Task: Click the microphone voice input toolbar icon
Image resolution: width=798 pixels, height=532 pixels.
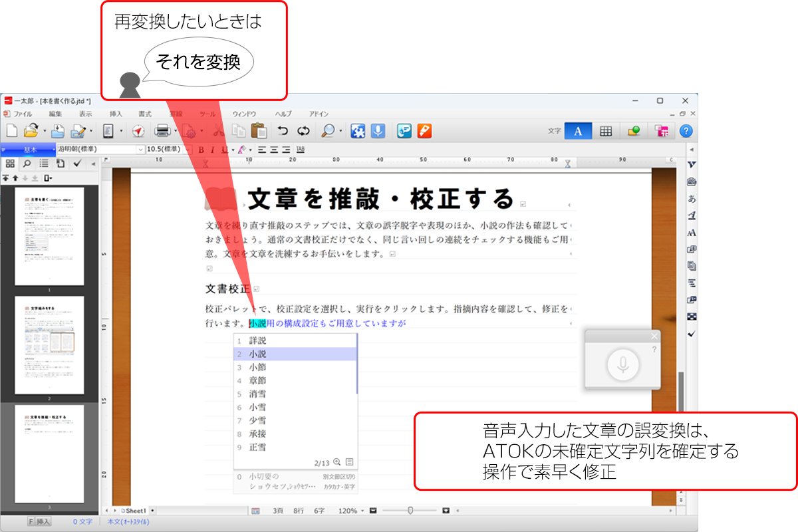Action: [378, 131]
